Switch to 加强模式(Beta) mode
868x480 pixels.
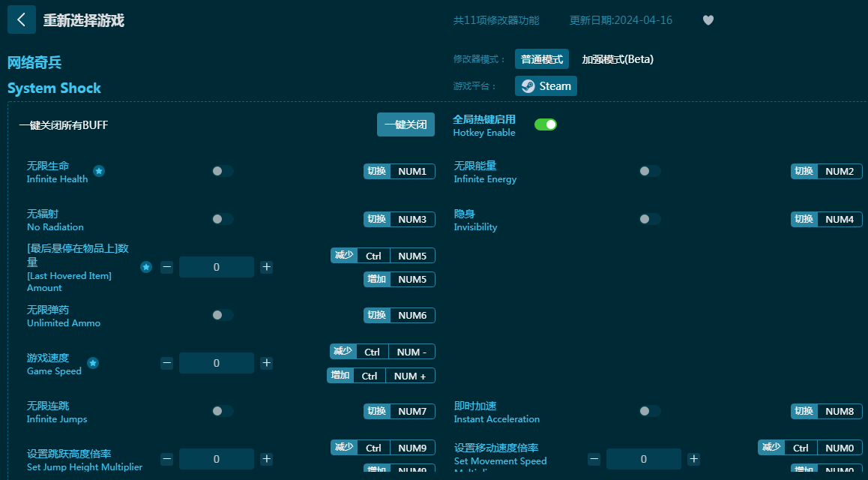click(618, 59)
